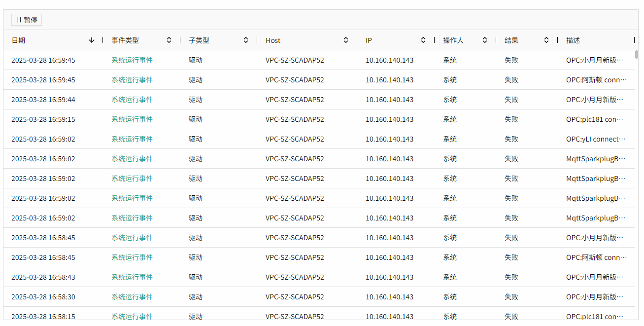Click column resize handle after 日期 header
The height and width of the screenshot is (326, 644).
103,40
